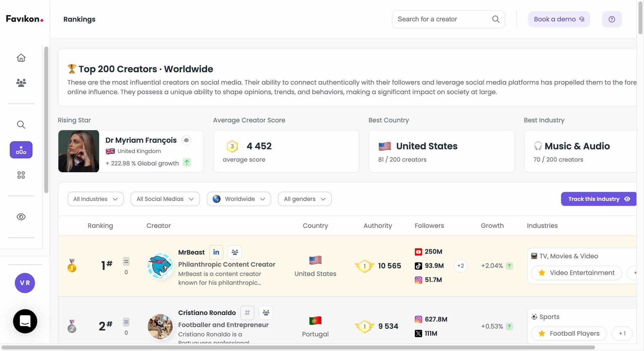Click the help question mark icon
The height and width of the screenshot is (351, 644).
[611, 19]
